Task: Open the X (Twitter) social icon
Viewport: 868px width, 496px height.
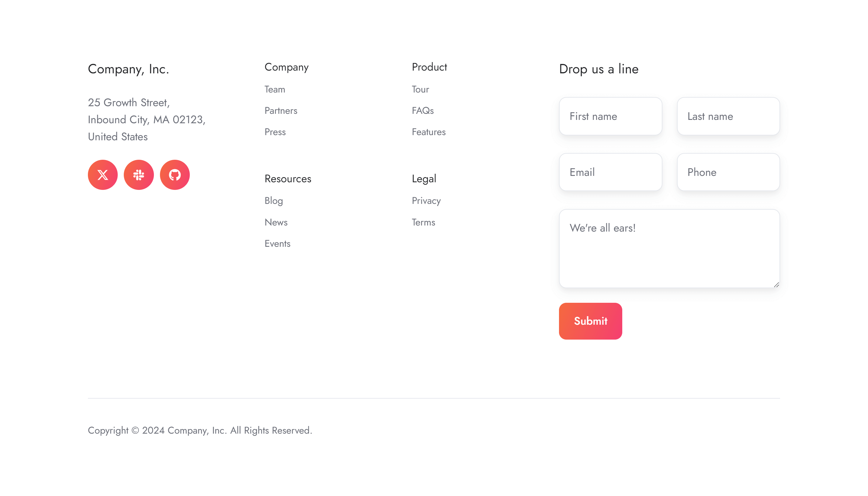Action: click(102, 175)
